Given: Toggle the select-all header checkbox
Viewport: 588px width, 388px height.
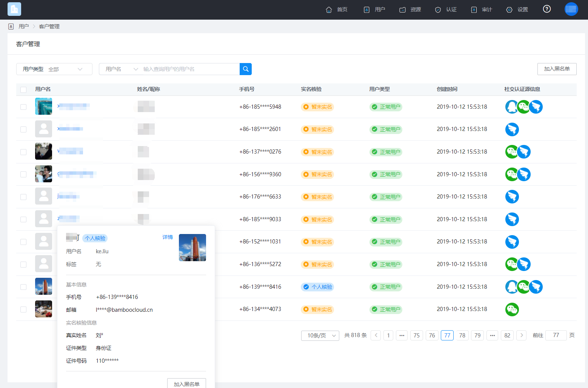Looking at the screenshot, I should [x=23, y=89].
